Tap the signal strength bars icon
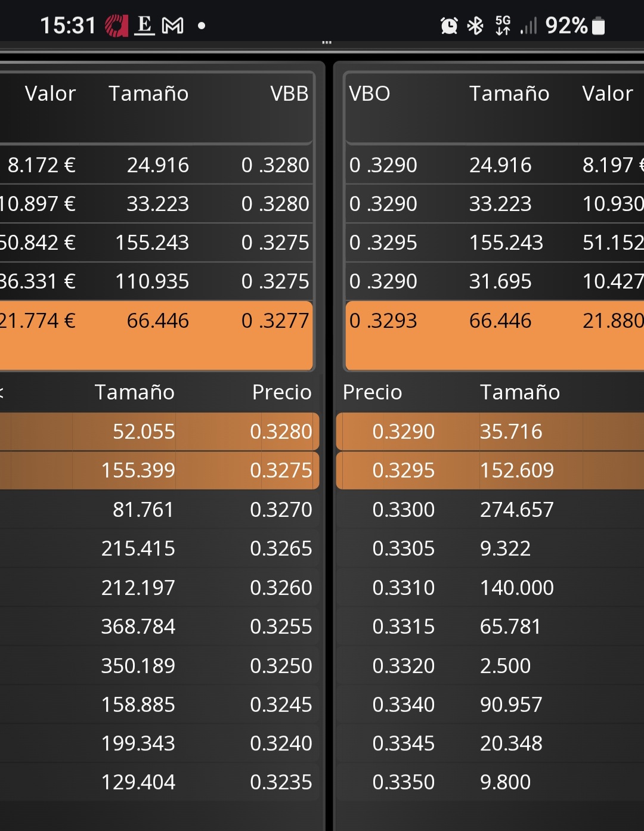The image size is (644, 831). coord(528,26)
